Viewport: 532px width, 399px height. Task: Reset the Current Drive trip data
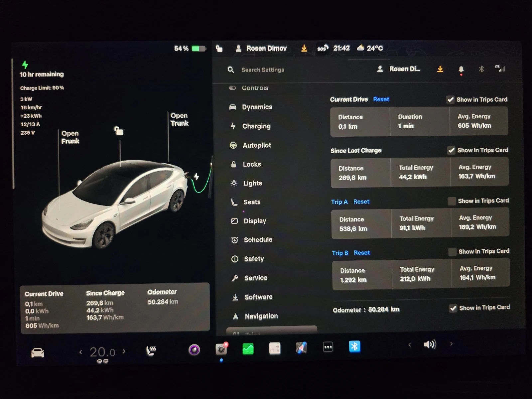[x=381, y=99]
